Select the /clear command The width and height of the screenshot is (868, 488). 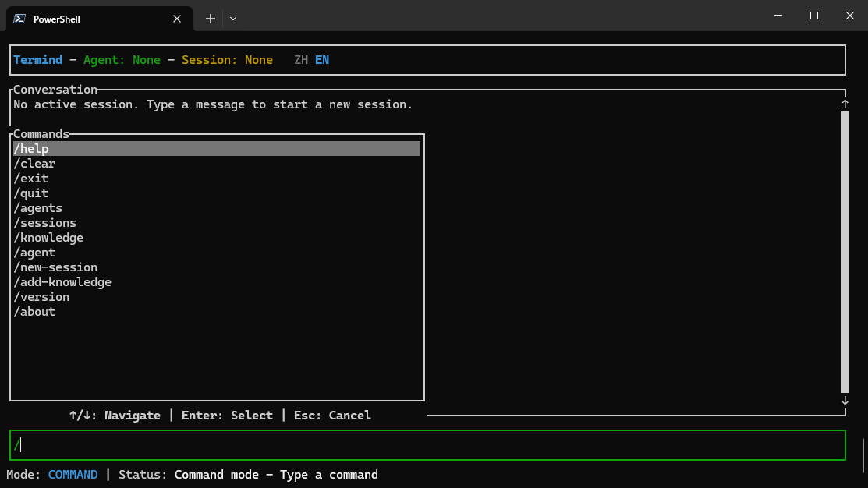[34, 164]
